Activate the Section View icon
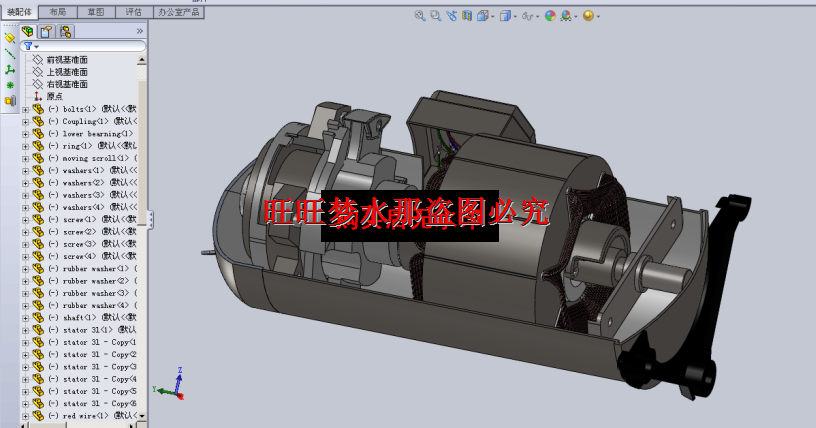 coord(466,16)
